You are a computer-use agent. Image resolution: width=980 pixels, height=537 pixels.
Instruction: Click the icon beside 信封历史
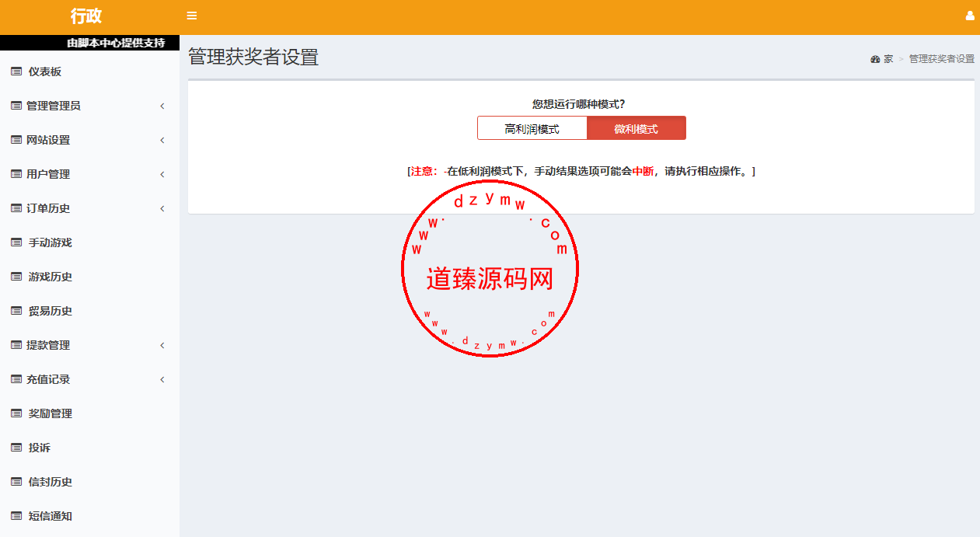(16, 482)
